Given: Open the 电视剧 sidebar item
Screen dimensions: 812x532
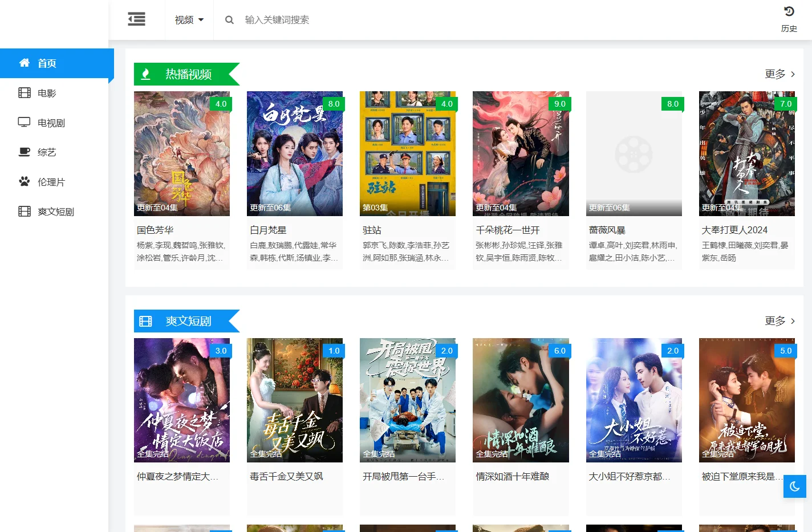Looking at the screenshot, I should point(54,123).
